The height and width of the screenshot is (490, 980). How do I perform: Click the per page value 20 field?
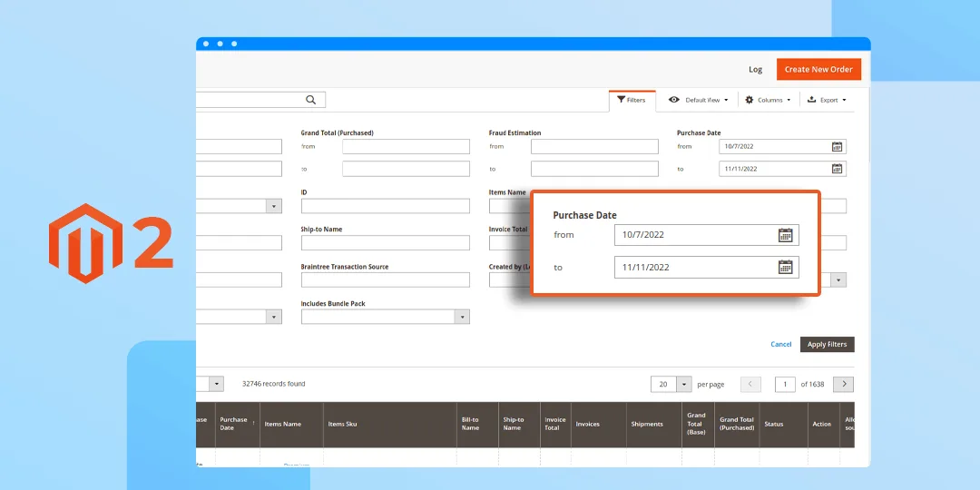click(x=663, y=385)
